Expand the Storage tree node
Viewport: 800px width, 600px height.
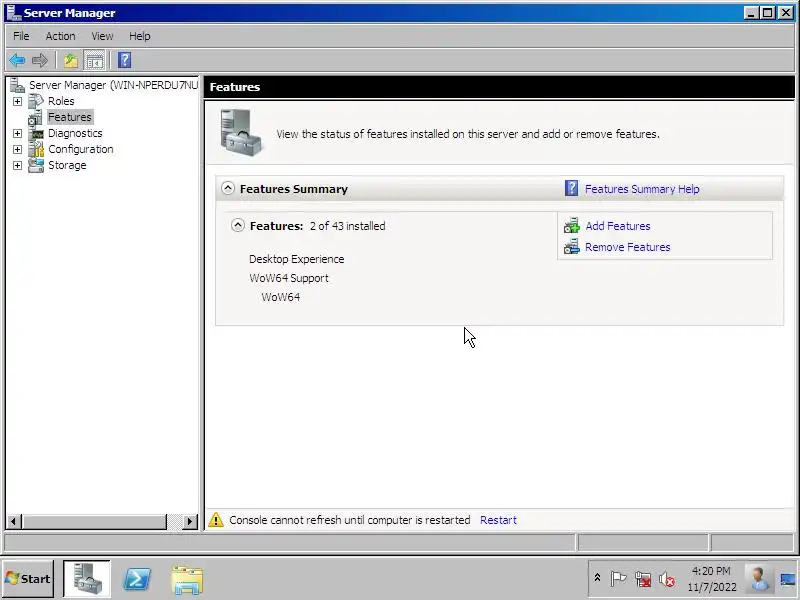(x=17, y=165)
